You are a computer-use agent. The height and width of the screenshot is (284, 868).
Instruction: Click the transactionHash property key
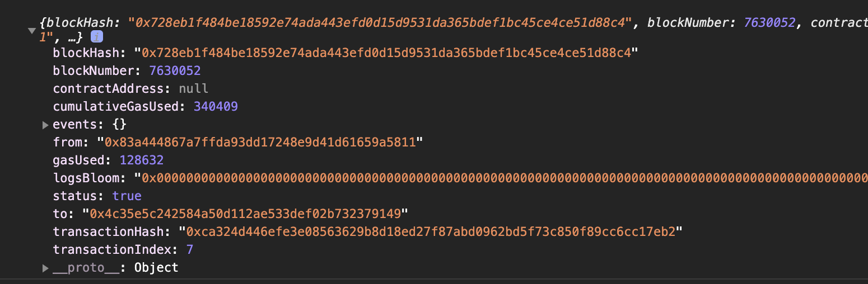(x=111, y=232)
